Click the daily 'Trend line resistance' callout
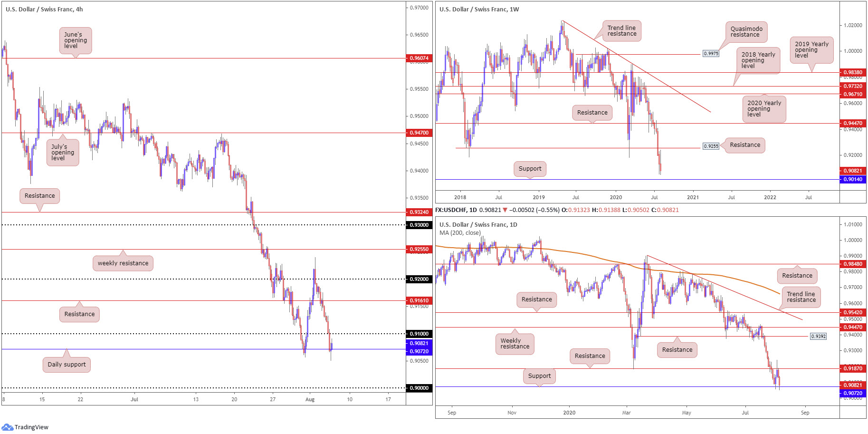Screen dimensions: 868x434 pos(801,297)
